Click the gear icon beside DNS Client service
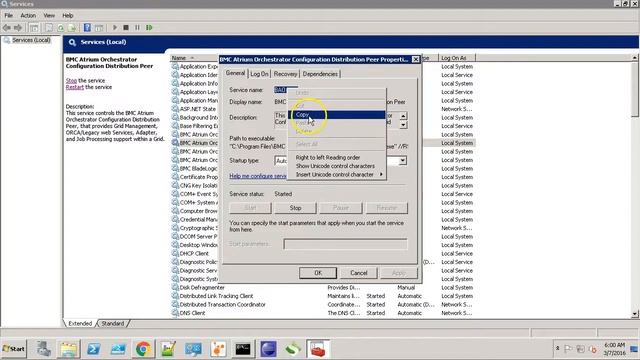 tap(175, 313)
